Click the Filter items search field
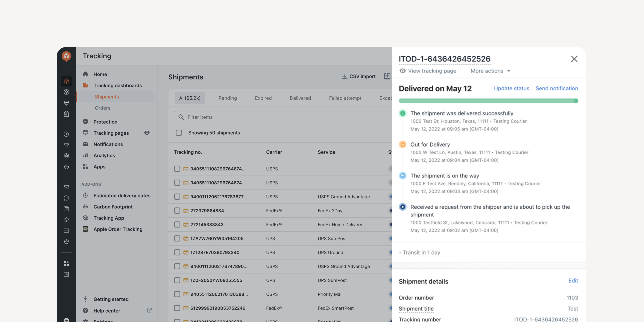 283,117
